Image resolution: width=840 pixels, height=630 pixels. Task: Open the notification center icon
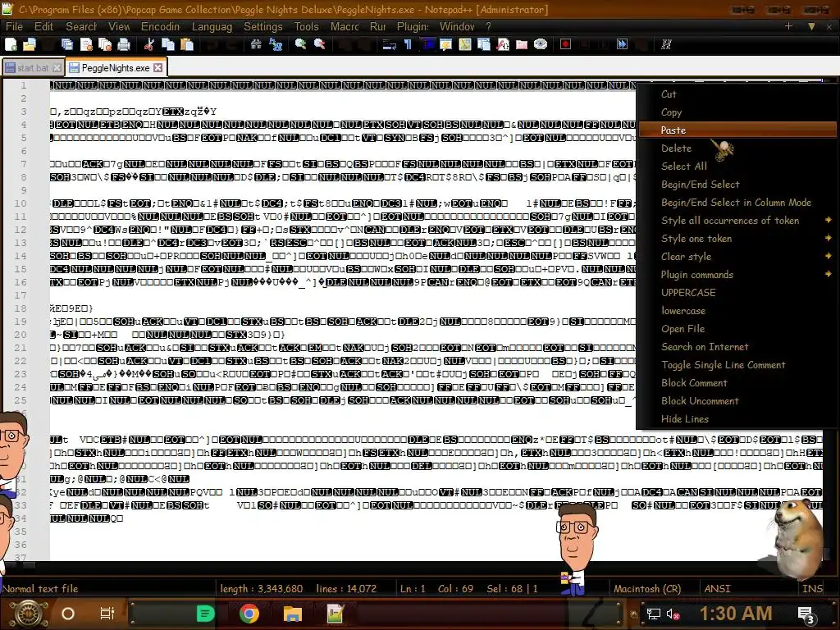click(806, 614)
